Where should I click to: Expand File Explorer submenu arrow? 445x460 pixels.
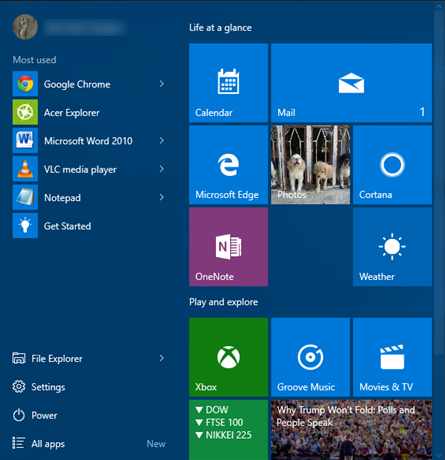(162, 358)
